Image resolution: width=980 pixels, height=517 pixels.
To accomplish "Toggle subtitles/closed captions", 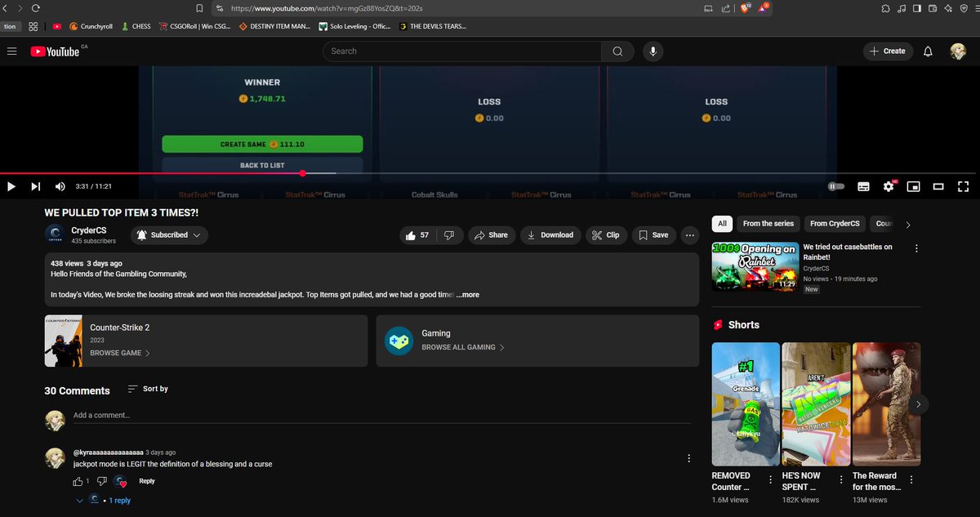I will 863,186.
